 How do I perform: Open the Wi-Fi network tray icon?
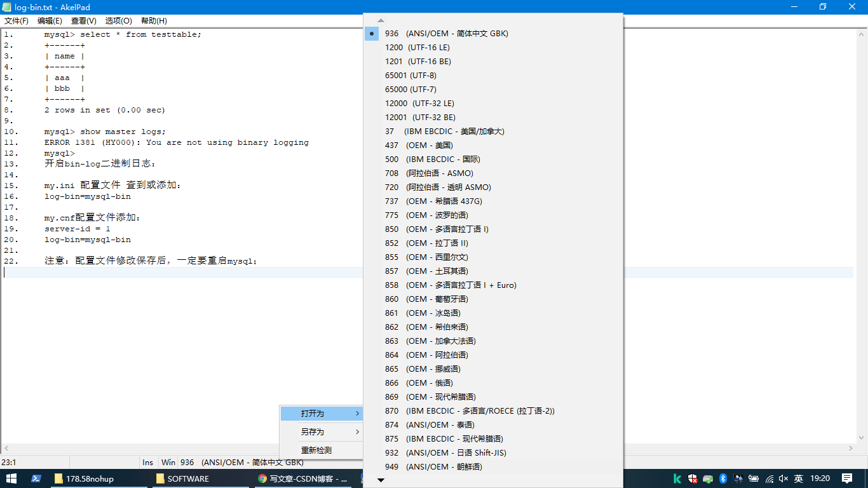pos(769,479)
